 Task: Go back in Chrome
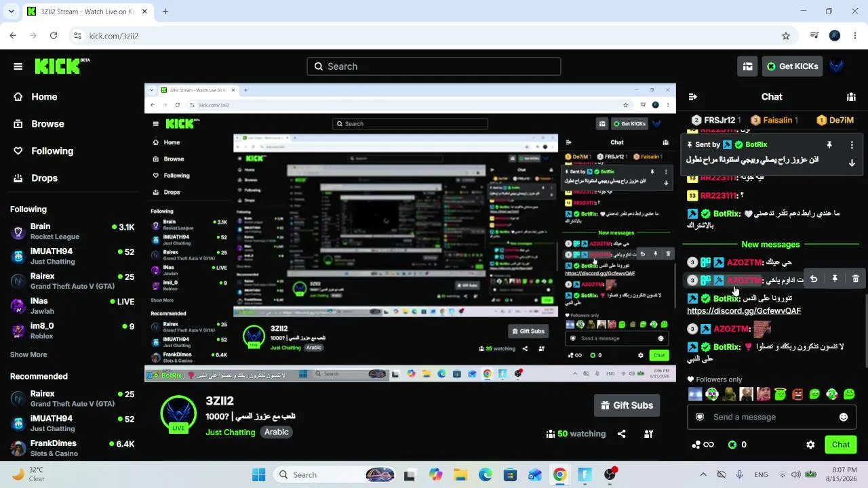tap(13, 36)
